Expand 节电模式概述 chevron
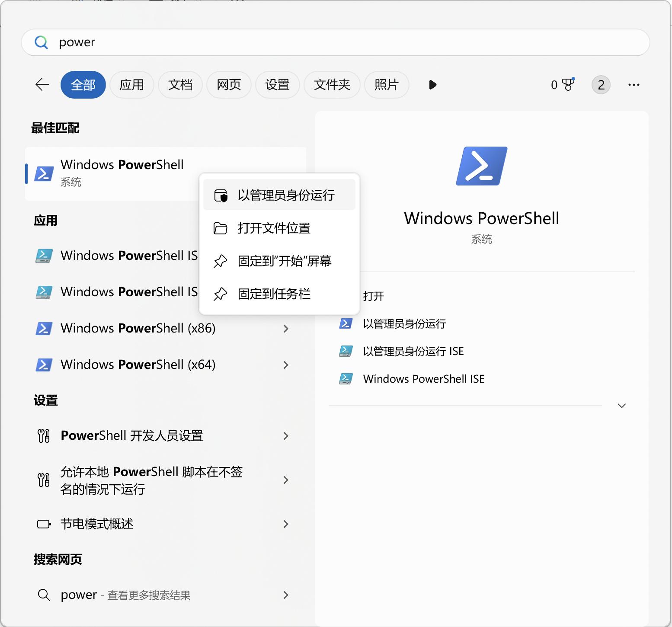The width and height of the screenshot is (672, 627). pyautogui.click(x=286, y=524)
